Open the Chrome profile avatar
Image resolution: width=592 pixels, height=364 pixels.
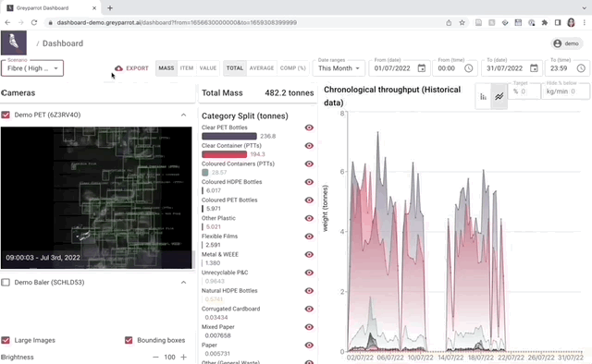point(571,22)
